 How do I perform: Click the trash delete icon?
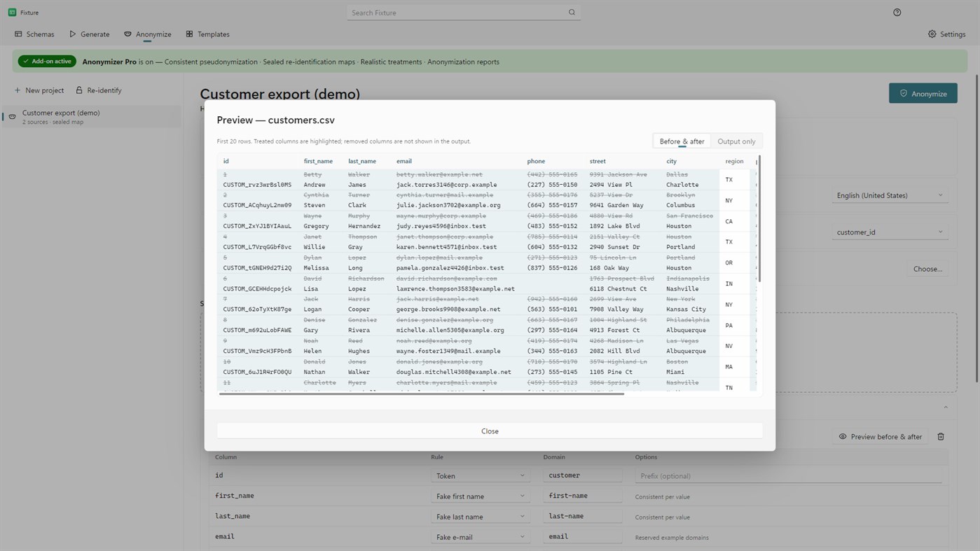pyautogui.click(x=941, y=437)
